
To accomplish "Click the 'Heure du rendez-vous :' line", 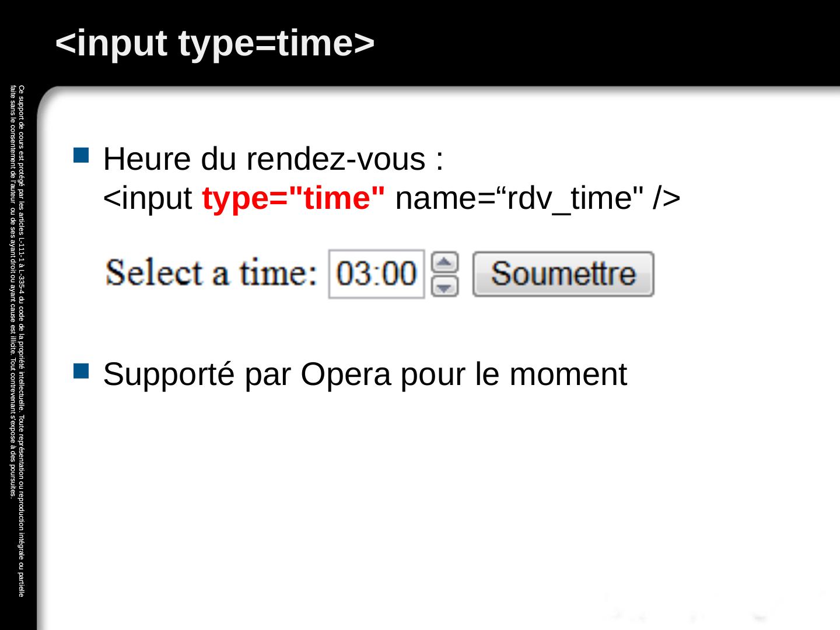I will [x=273, y=159].
